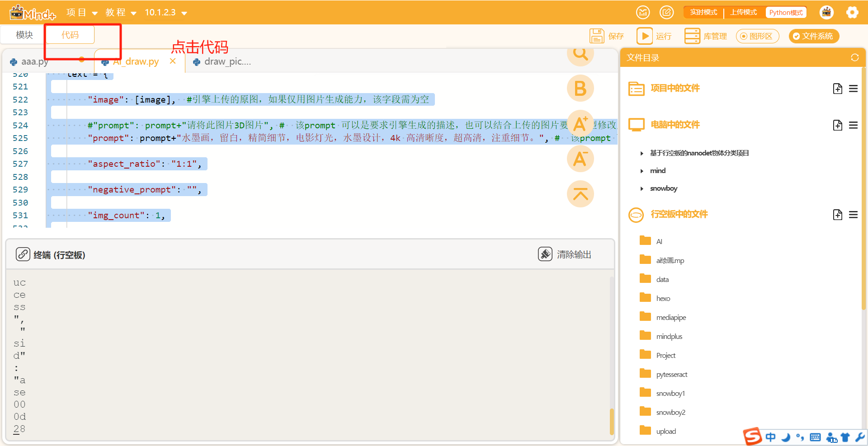Viewport: 868px width, 446px height.
Task: Open the 教程 menu
Action: pyautogui.click(x=121, y=13)
